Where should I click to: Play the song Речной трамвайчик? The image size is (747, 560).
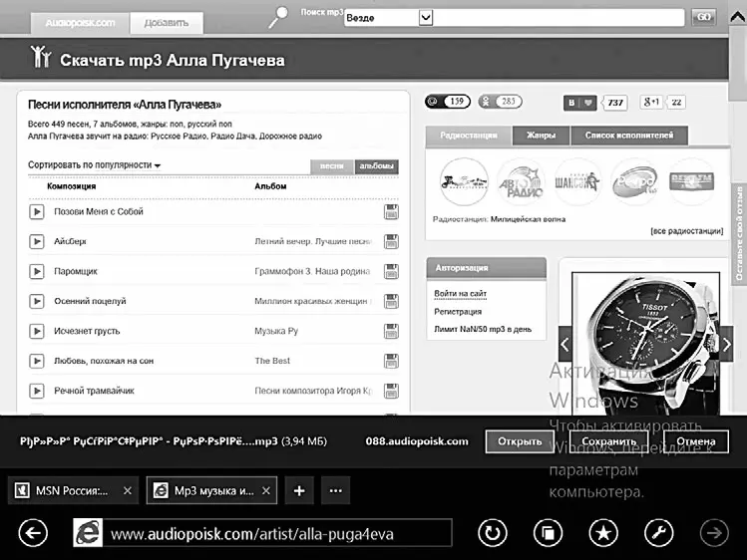click(x=37, y=391)
